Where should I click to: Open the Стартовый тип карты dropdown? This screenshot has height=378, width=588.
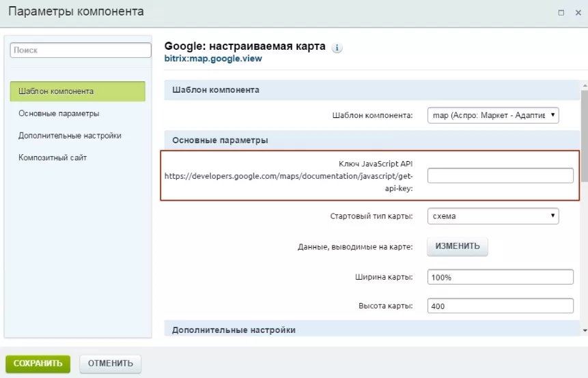[x=493, y=216]
